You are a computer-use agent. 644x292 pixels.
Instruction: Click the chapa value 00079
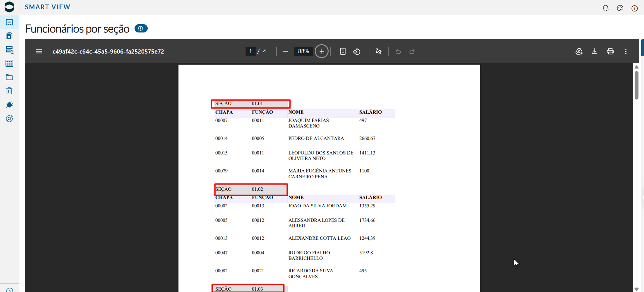pos(221,171)
